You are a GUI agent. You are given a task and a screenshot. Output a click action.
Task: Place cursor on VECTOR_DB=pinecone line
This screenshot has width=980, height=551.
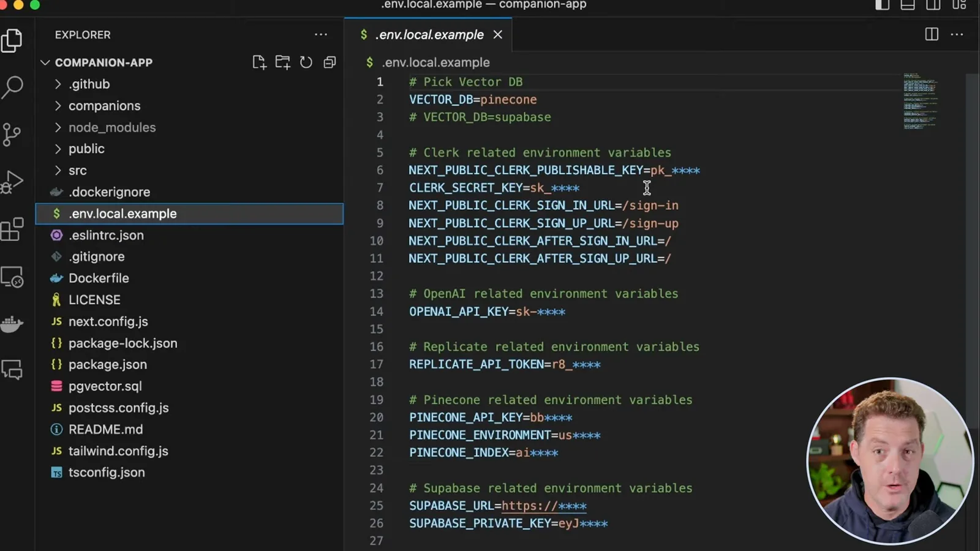[x=473, y=99]
